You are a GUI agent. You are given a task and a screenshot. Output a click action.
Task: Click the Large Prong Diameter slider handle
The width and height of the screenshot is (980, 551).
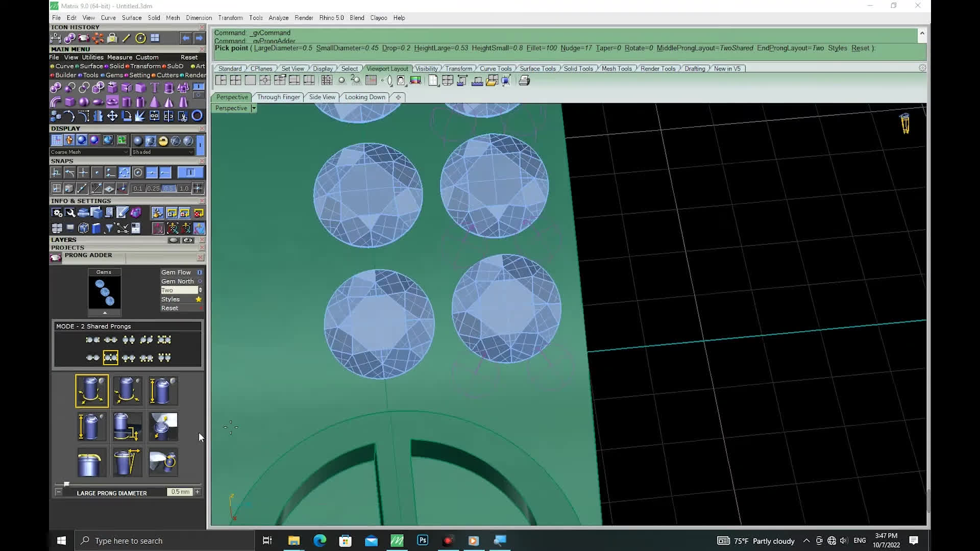coord(66,484)
